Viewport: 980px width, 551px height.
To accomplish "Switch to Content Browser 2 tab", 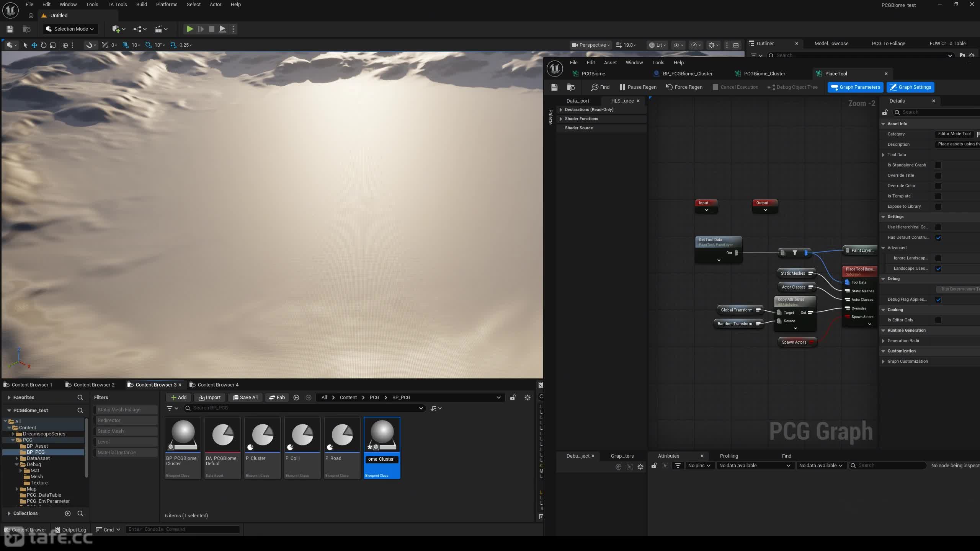I will tap(90, 385).
